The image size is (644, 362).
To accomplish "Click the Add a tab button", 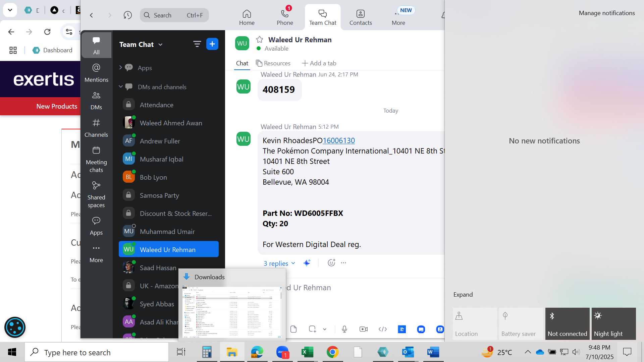I will point(319,63).
